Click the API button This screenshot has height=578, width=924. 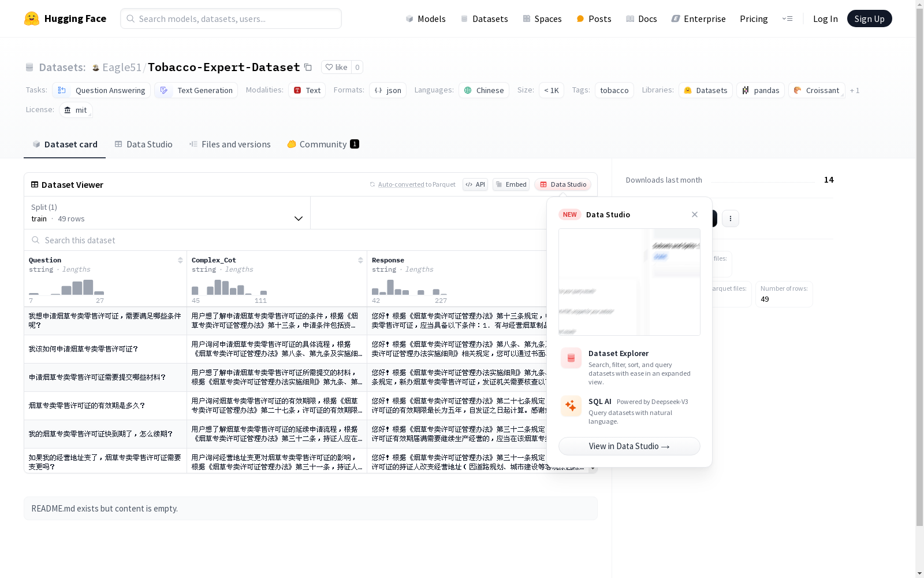pyautogui.click(x=475, y=184)
